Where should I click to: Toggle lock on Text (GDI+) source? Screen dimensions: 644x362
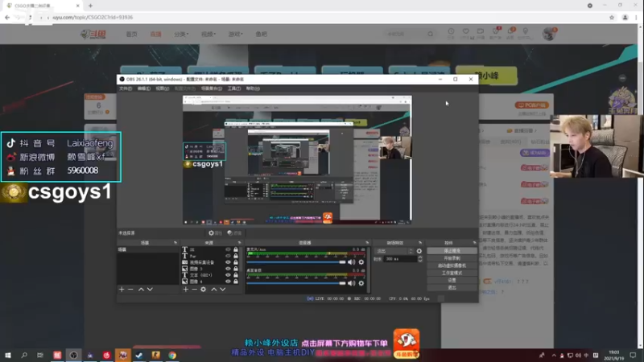tap(236, 275)
